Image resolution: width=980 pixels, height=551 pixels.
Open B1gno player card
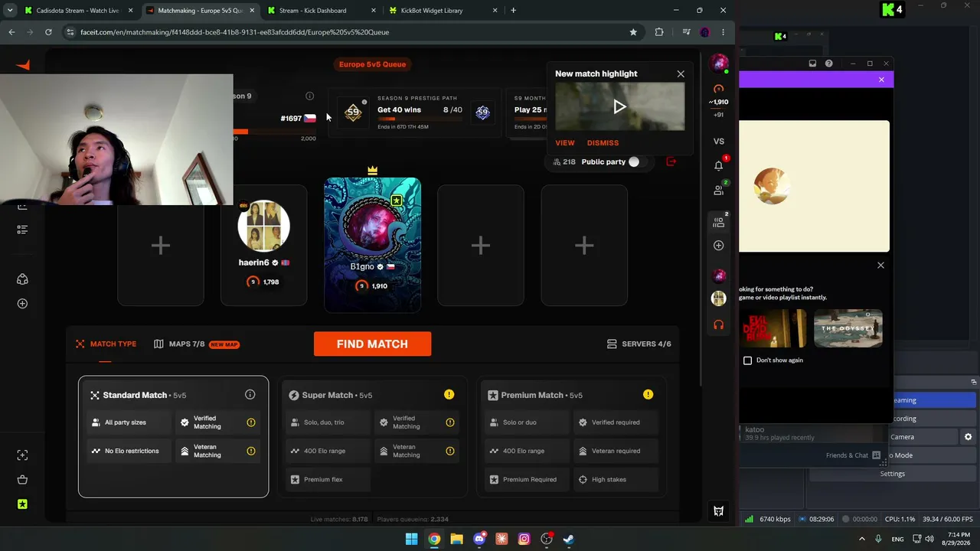(x=372, y=245)
